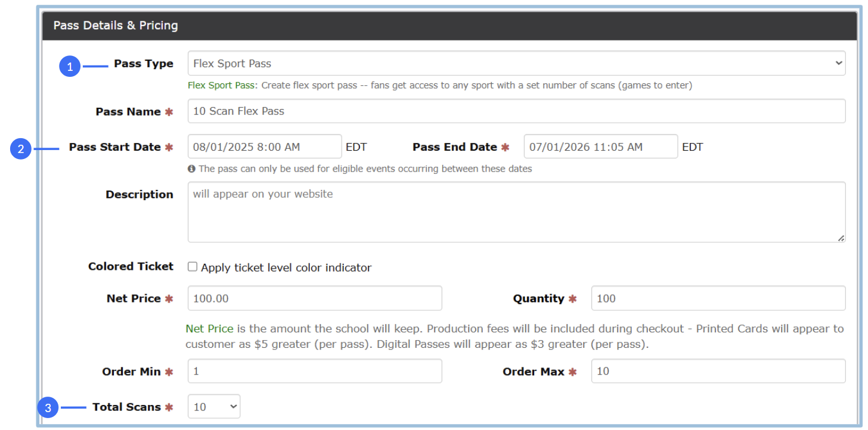The width and height of the screenshot is (868, 430).
Task: Click the Net Price input field
Action: click(315, 298)
